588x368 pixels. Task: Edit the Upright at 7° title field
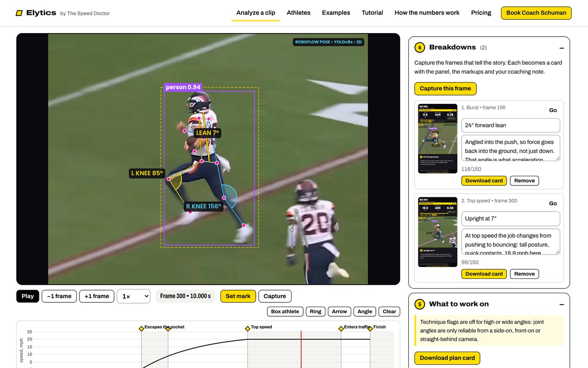point(511,219)
